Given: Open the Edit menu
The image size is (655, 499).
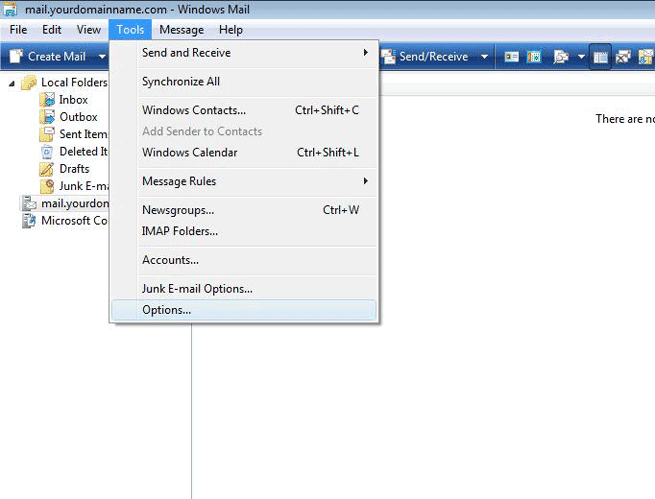Looking at the screenshot, I should tap(51, 30).
